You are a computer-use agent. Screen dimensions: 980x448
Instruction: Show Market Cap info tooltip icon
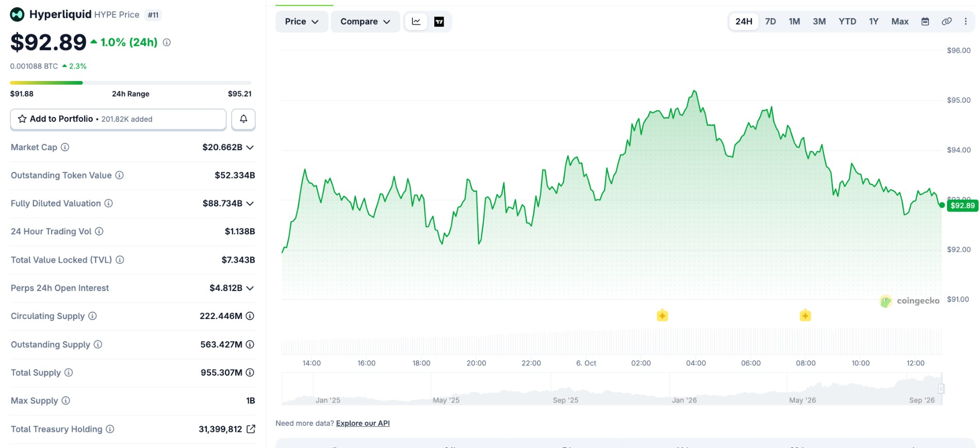[65, 147]
